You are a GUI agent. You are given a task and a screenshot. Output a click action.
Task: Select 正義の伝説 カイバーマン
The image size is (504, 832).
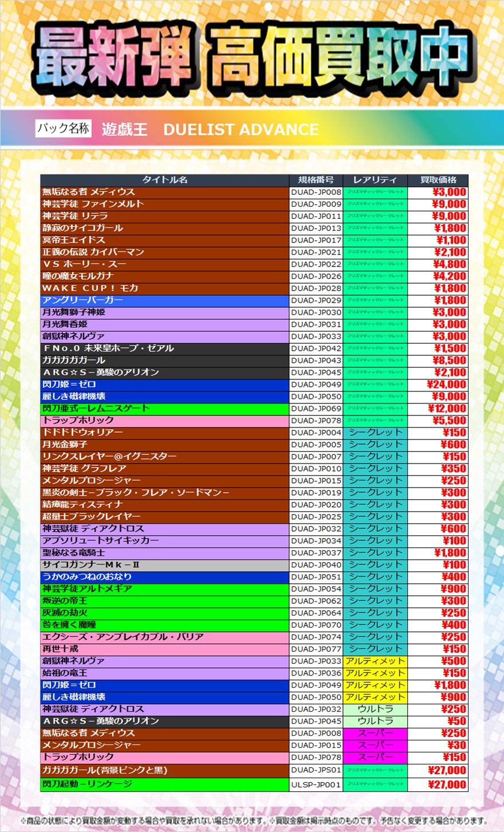tap(93, 252)
